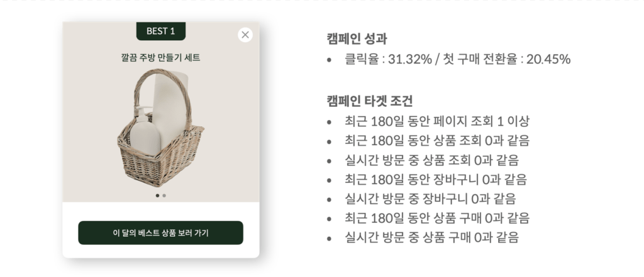Close the popup with the X icon
This screenshot has width=644, height=277.
click(245, 35)
